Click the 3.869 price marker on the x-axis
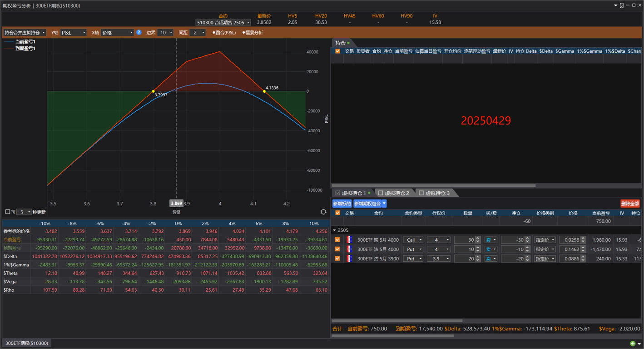The image size is (644, 349). [x=176, y=204]
